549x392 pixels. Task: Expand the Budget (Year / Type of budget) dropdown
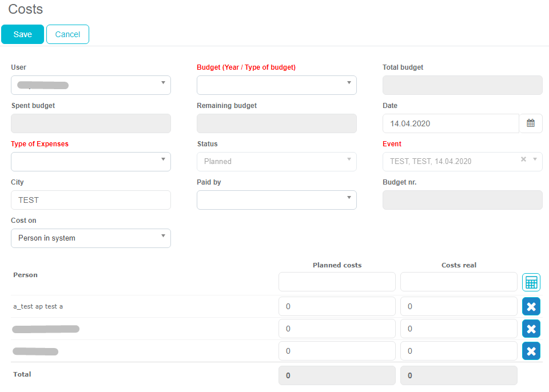pyautogui.click(x=277, y=85)
